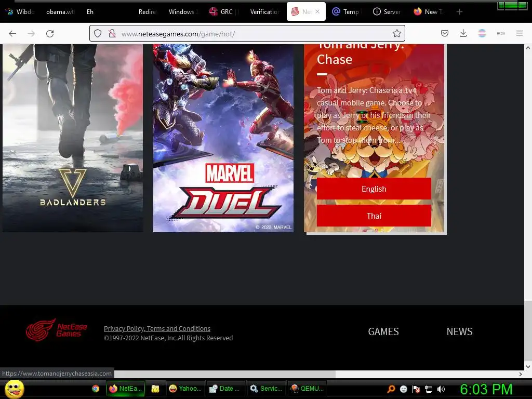Choose Thai for Tom and Jerry: Chase

[x=374, y=216]
